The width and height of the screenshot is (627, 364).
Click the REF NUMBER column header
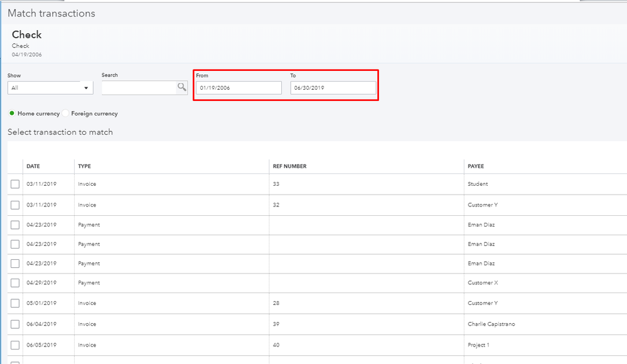[289, 166]
